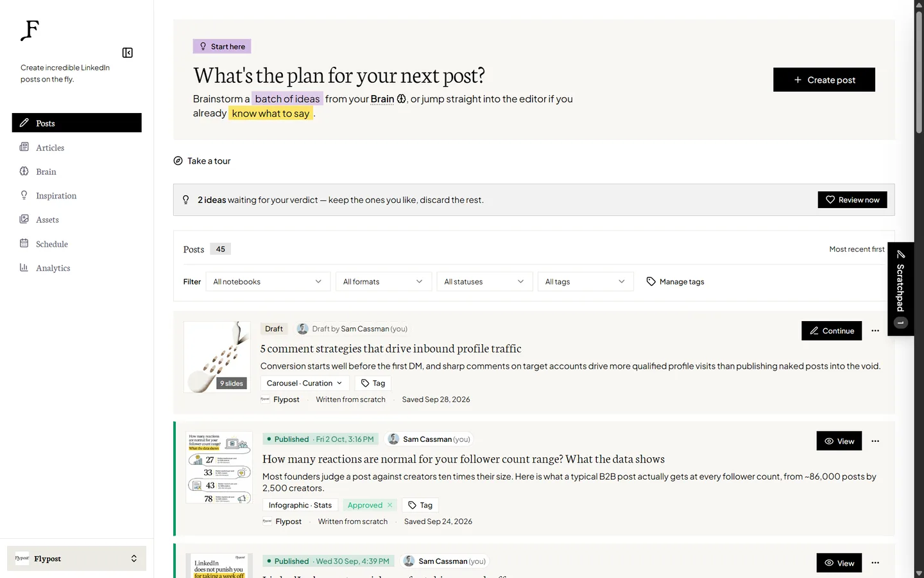Open the All notebooks filter dropdown
Viewport: 924px width, 578px height.
(268, 282)
